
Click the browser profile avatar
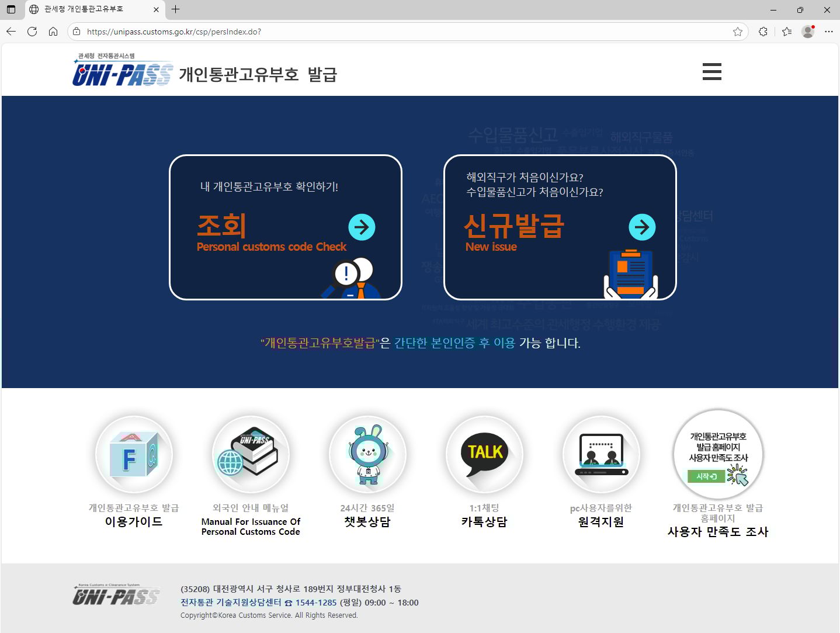coord(807,32)
